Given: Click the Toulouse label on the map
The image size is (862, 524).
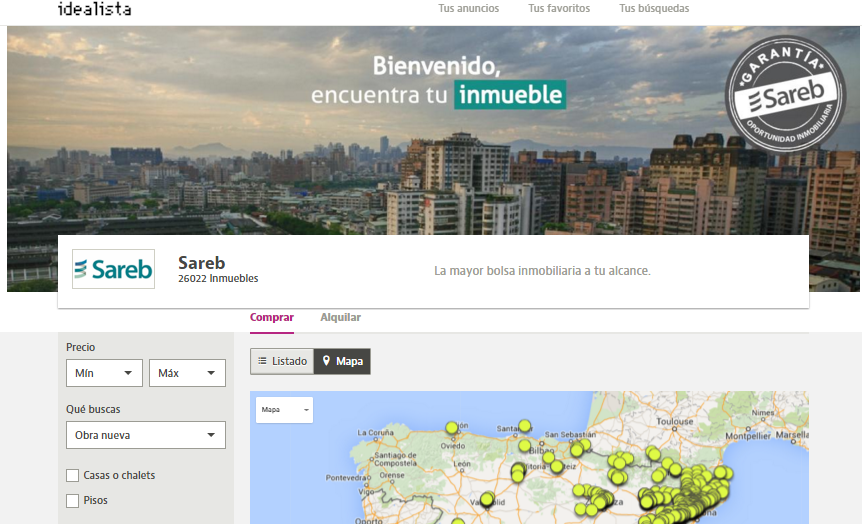Looking at the screenshot, I should click(675, 422).
